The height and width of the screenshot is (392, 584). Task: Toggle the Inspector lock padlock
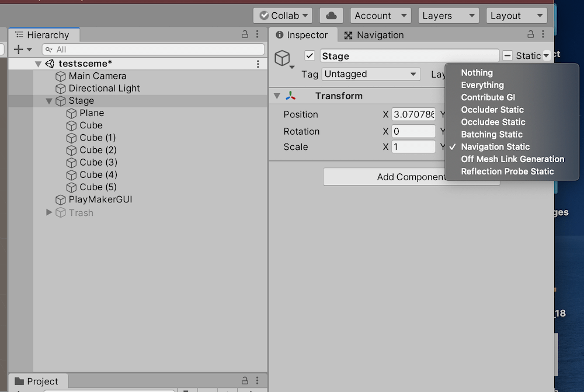[x=530, y=35]
